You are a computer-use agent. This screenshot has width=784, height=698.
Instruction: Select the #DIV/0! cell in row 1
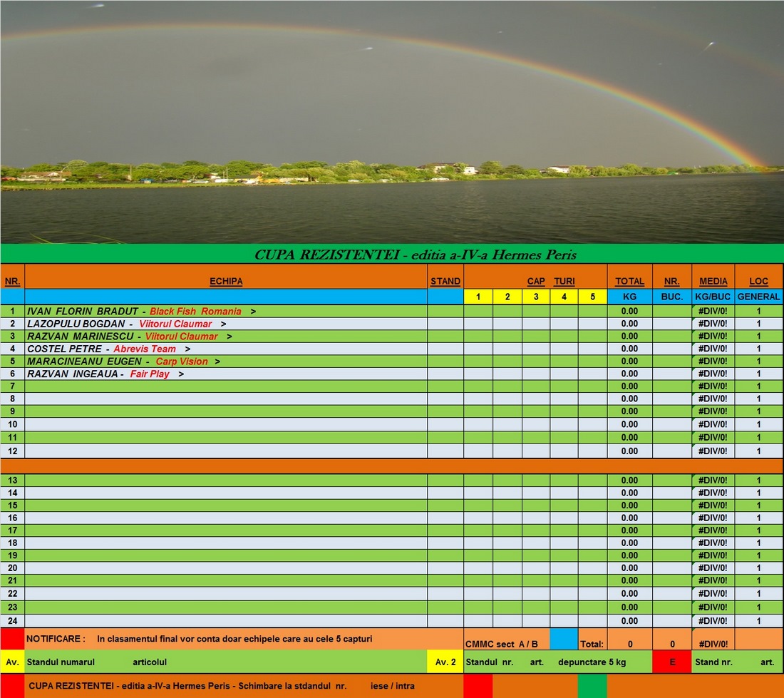point(713,312)
